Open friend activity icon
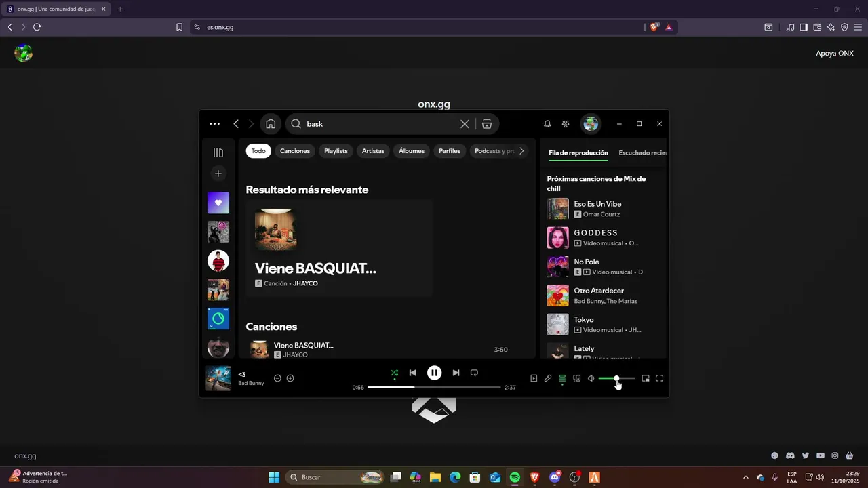 [566, 124]
